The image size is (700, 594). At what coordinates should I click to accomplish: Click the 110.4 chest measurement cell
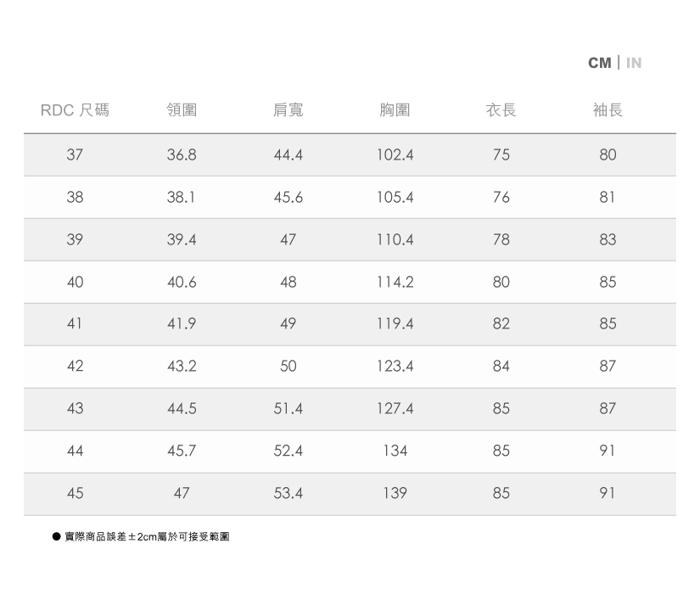[395, 240]
